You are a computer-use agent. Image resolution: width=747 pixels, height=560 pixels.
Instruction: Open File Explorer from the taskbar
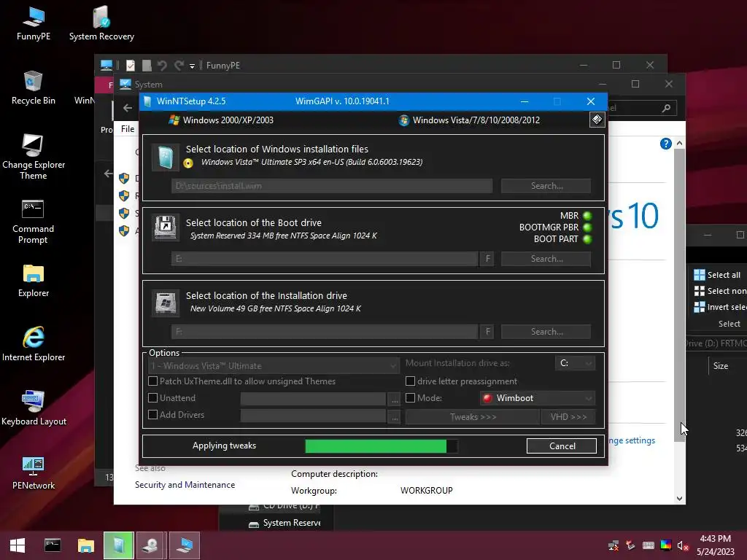tap(86, 545)
